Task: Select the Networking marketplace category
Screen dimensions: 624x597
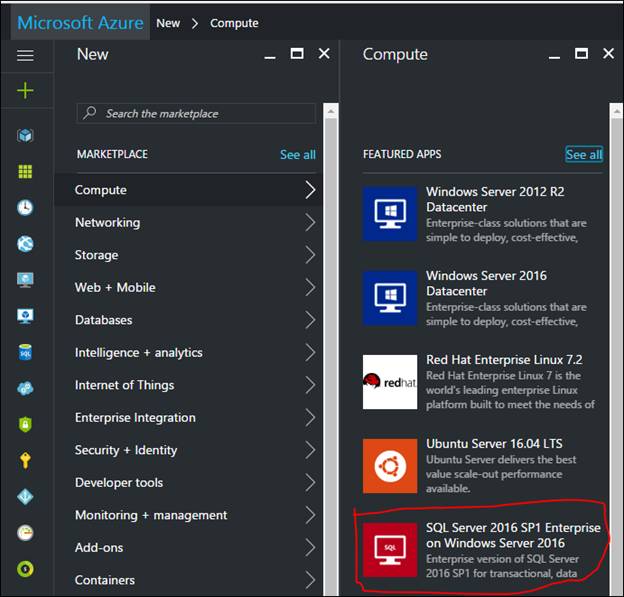Action: (189, 222)
